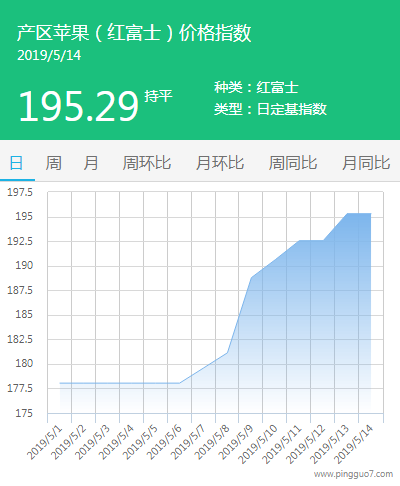Click the 195 y-axis label

tap(24, 217)
